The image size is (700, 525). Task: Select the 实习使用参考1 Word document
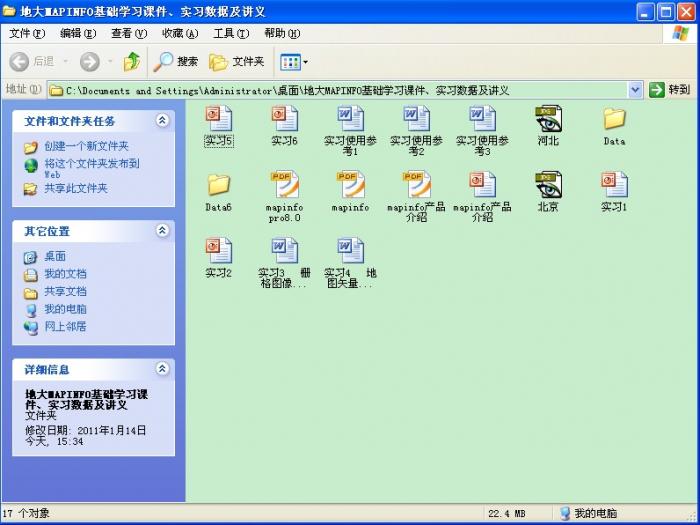350,120
